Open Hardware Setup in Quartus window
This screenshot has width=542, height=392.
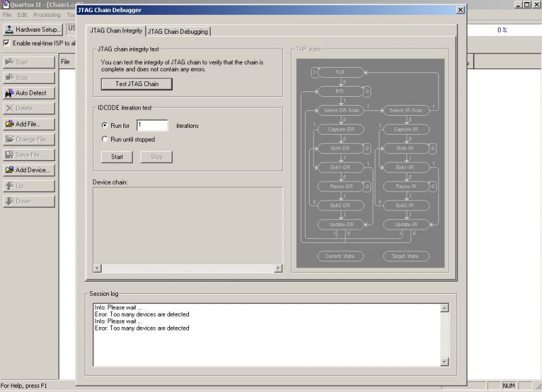(33, 30)
